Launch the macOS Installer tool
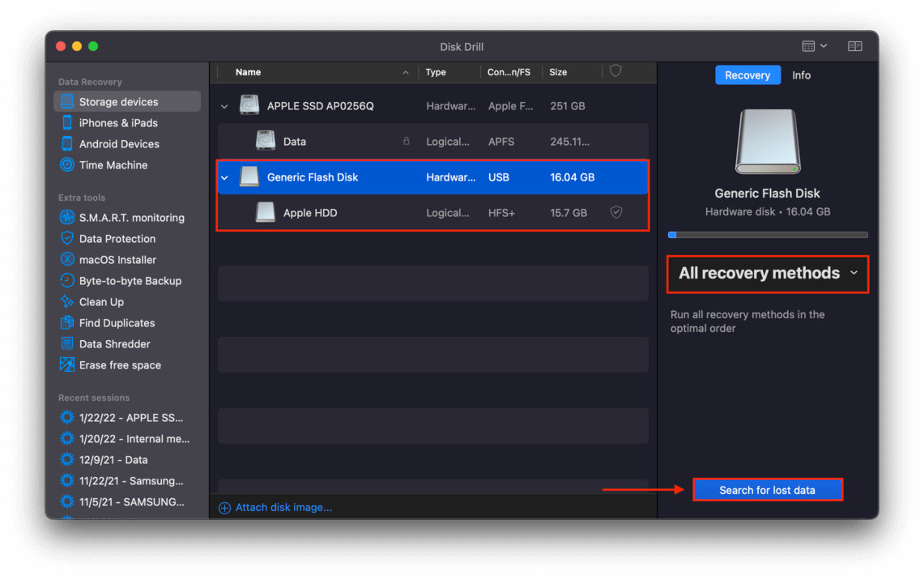 (108, 260)
